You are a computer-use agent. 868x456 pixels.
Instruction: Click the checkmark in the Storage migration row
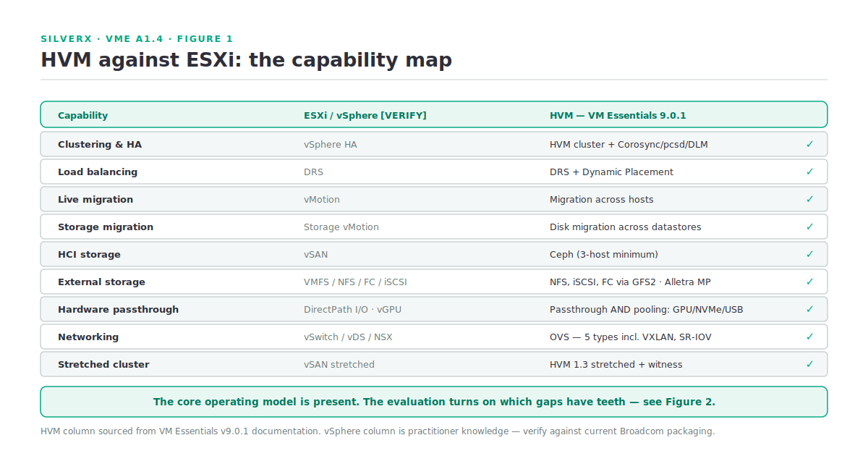point(809,227)
